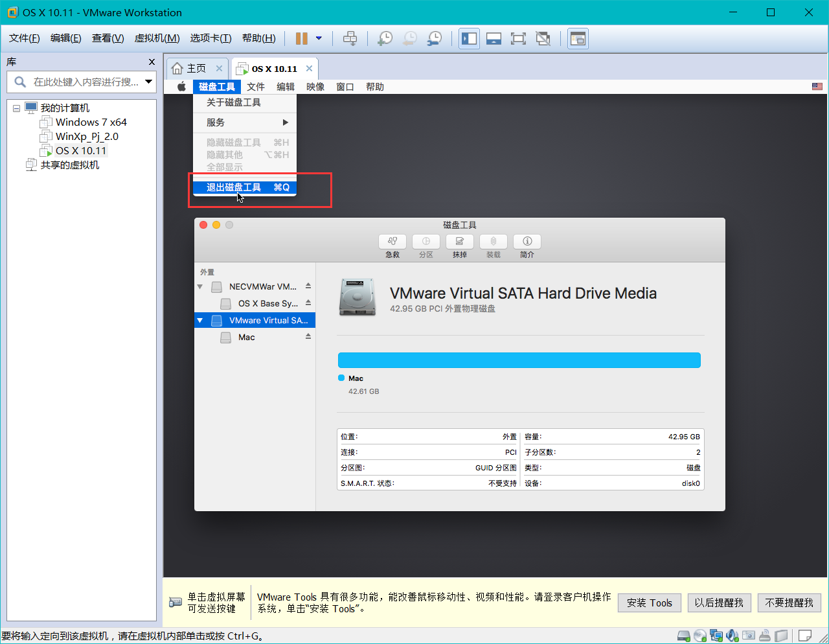829x644 pixels.
Task: Open the macOS 窗口 menu
Action: (x=345, y=87)
